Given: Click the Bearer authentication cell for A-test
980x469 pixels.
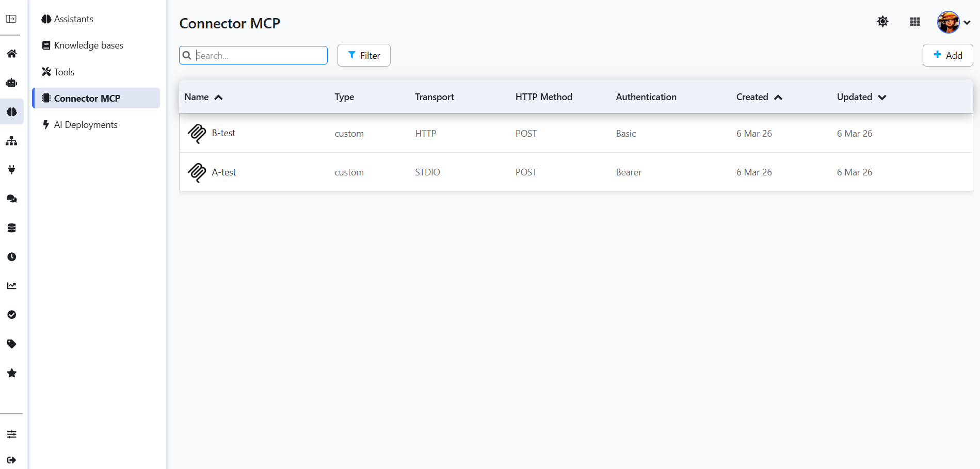Looking at the screenshot, I should click(629, 172).
